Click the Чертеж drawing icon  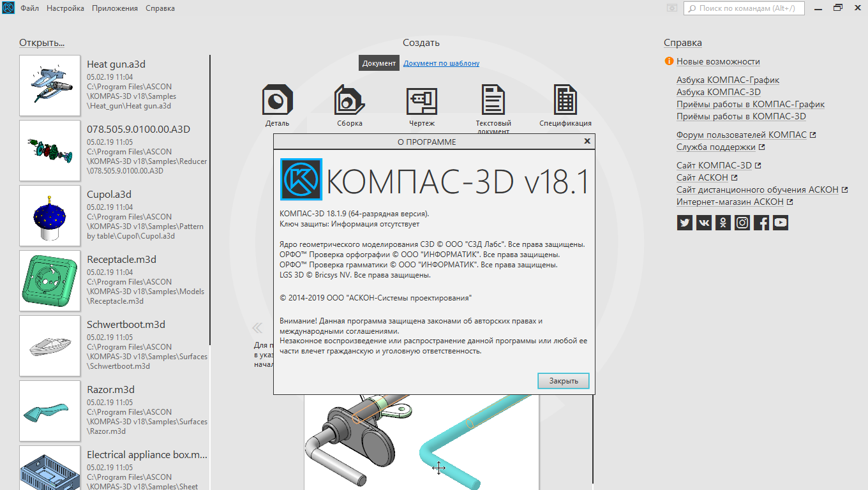[x=422, y=100]
